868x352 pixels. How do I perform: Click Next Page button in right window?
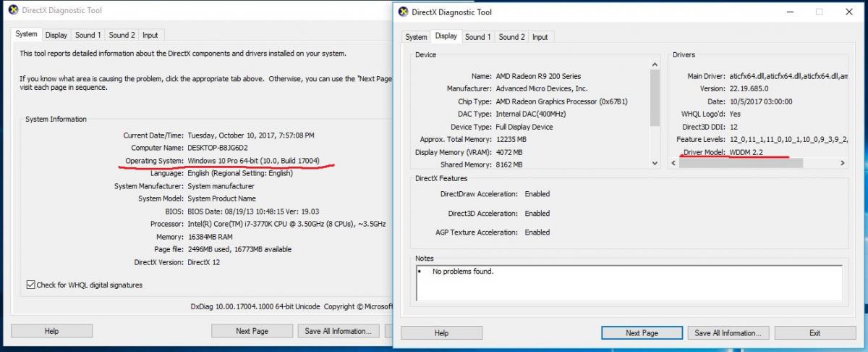click(642, 333)
